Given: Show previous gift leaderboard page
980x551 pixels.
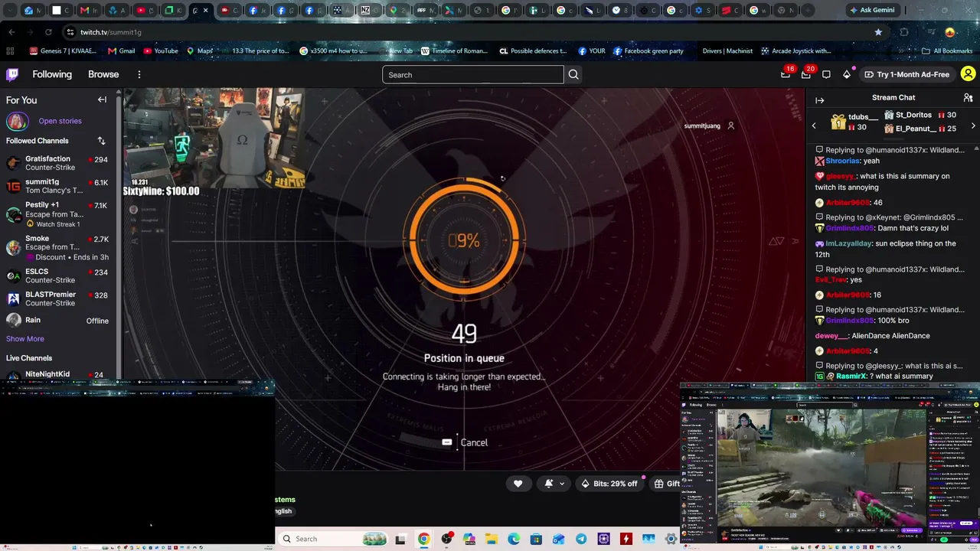Looking at the screenshot, I should [814, 126].
